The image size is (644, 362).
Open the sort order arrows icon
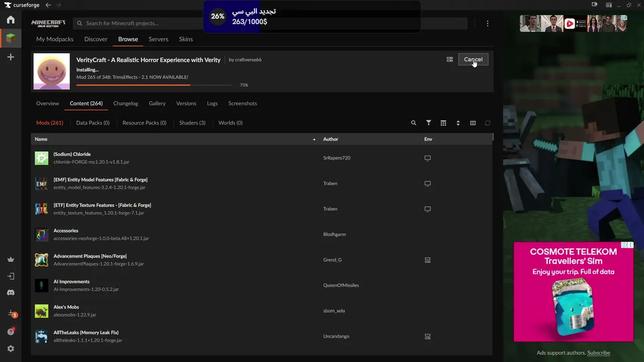coord(458,123)
